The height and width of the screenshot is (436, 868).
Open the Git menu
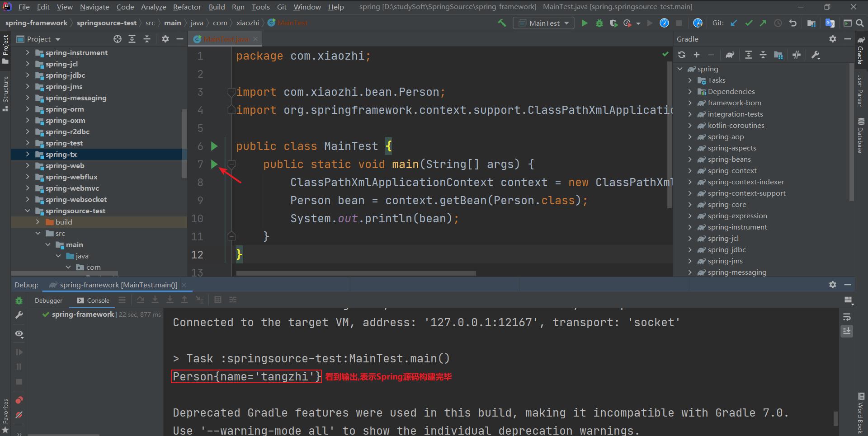point(282,7)
